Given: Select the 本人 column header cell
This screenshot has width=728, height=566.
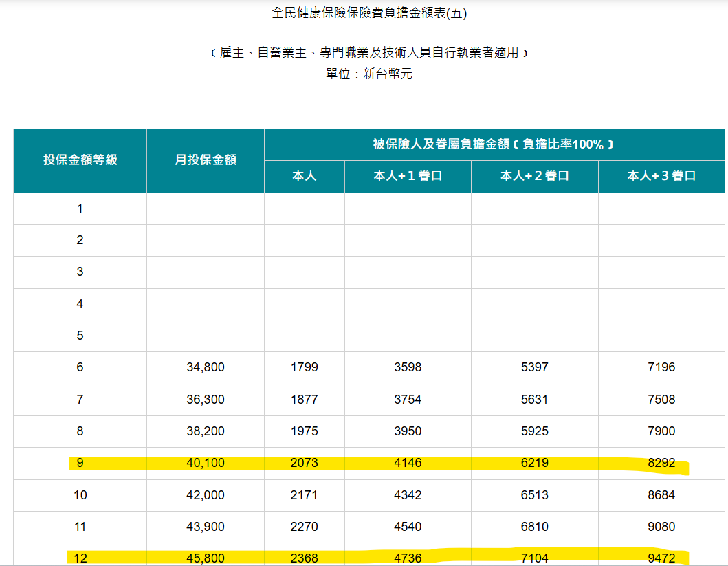Looking at the screenshot, I should pyautogui.click(x=305, y=176).
